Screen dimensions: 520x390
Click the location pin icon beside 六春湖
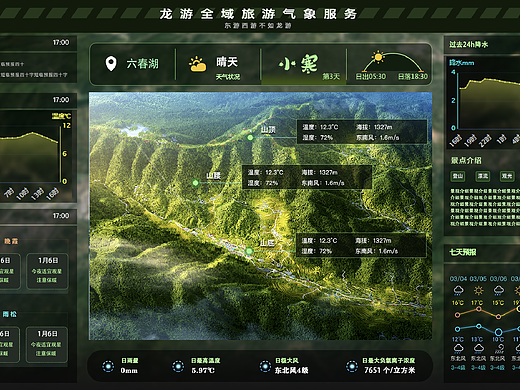111,63
